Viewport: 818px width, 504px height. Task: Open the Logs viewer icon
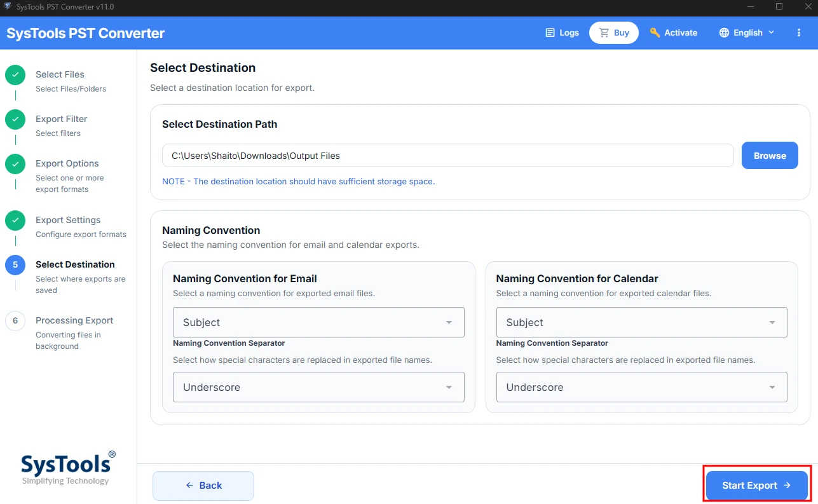550,32
